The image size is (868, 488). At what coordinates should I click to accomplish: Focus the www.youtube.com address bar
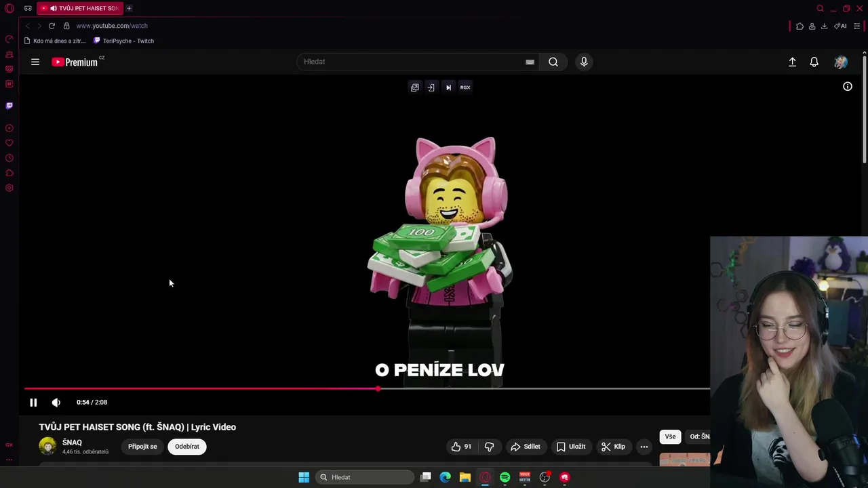pos(112,26)
